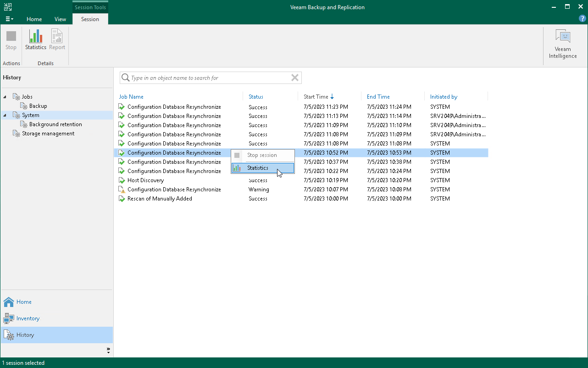This screenshot has width=588, height=368.
Task: Click the magnifier search icon
Action: pyautogui.click(x=125, y=78)
